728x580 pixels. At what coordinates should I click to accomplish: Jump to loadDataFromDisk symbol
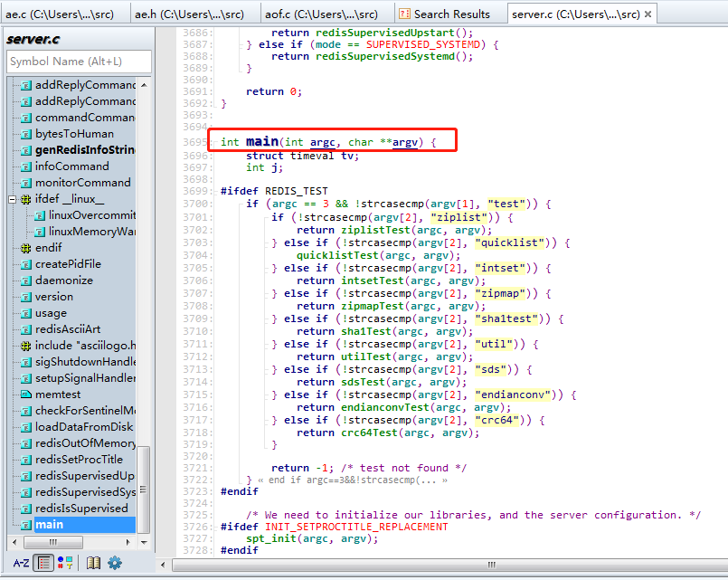click(84, 427)
